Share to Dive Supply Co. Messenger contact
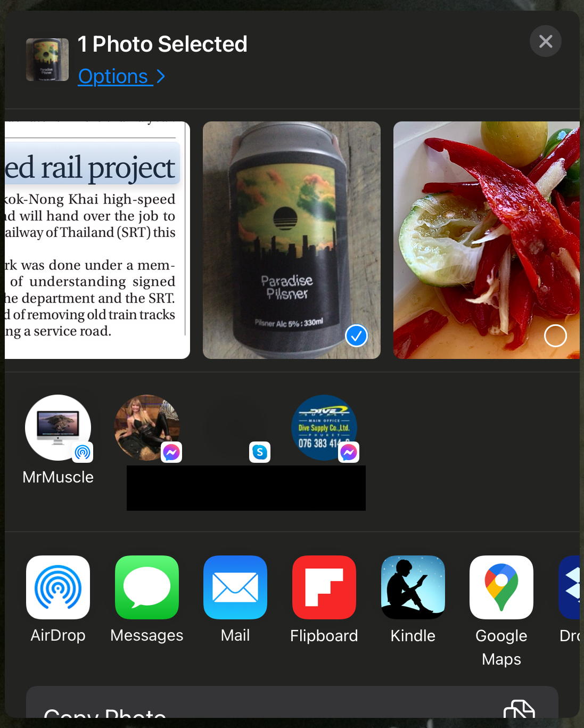The height and width of the screenshot is (728, 584). (324, 428)
